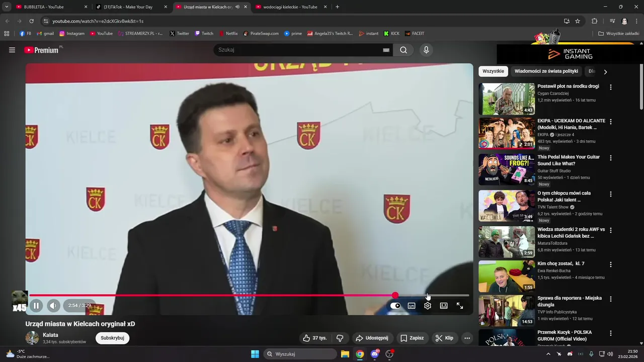Open options for Sprawa dla reportera video
This screenshot has width=644, height=362.
coord(611,299)
